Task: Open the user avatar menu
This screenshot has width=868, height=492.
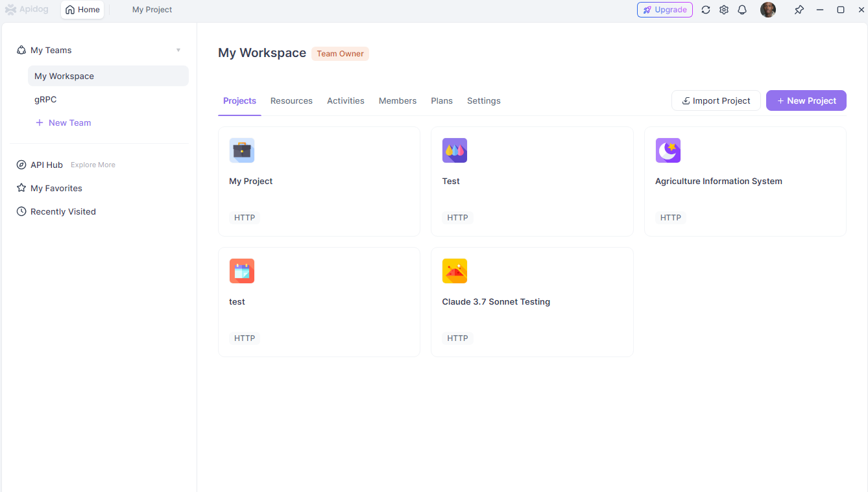Action: point(768,10)
